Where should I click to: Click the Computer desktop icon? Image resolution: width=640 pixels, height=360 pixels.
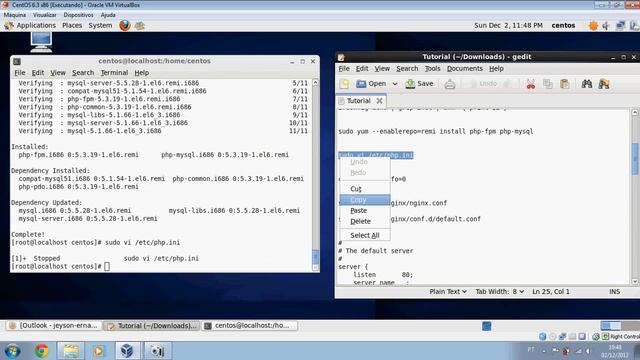point(41,42)
